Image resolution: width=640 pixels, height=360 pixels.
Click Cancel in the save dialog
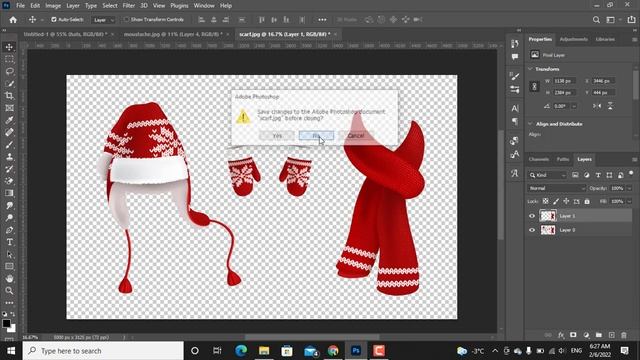[x=356, y=136]
